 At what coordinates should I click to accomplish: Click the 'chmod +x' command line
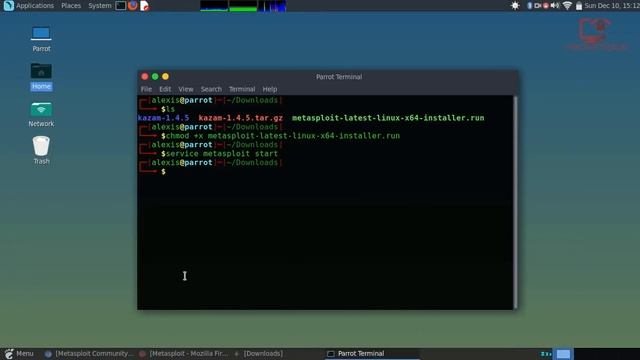(x=281, y=136)
